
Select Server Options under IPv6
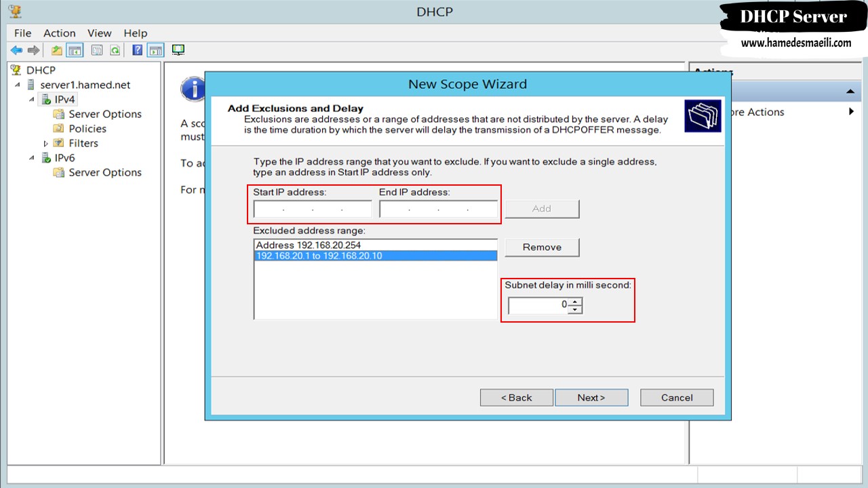pyautogui.click(x=105, y=173)
